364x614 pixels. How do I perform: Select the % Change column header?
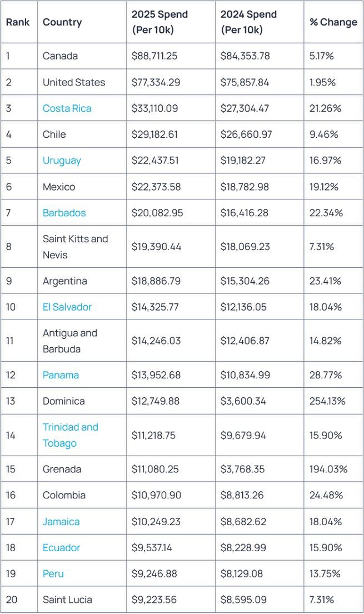point(333,22)
